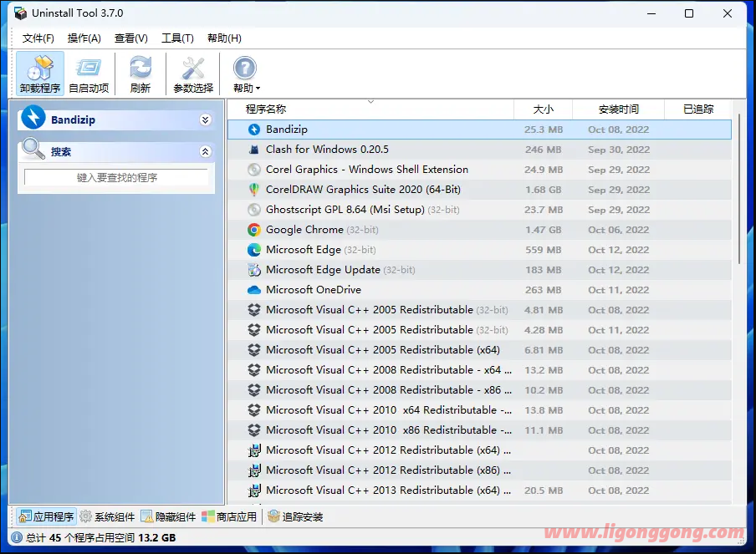Open the 文件(F) menu

coord(38,38)
